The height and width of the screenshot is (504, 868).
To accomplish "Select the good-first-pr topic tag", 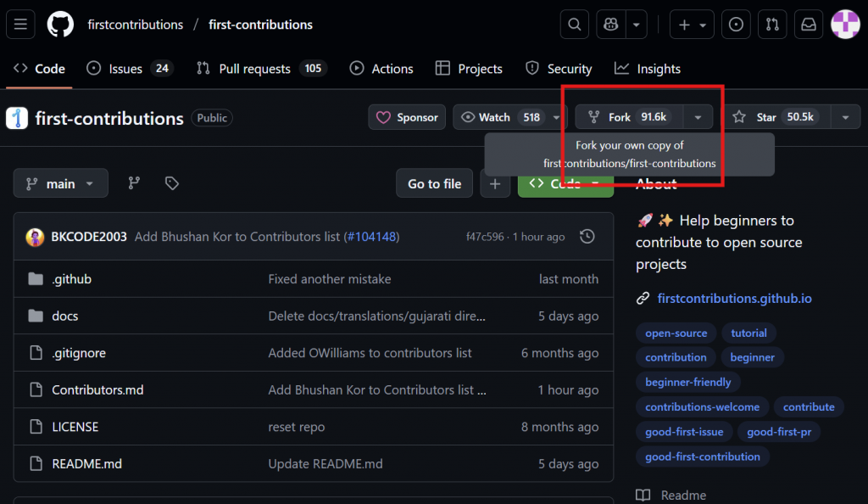I will (779, 432).
